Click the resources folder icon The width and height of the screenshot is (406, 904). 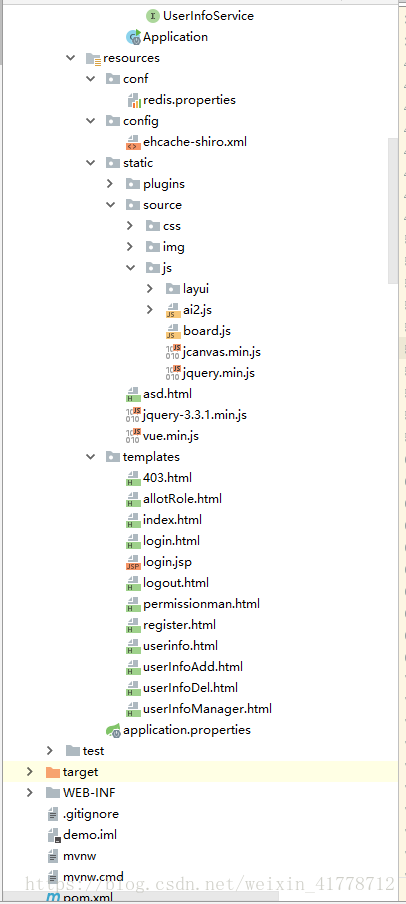click(93, 58)
